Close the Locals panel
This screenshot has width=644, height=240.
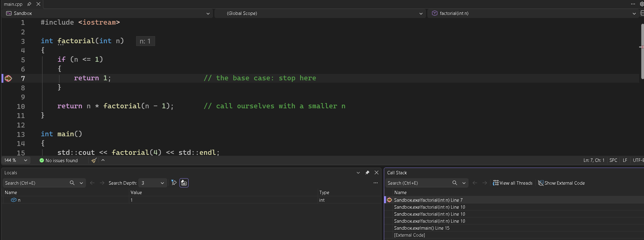tap(377, 172)
